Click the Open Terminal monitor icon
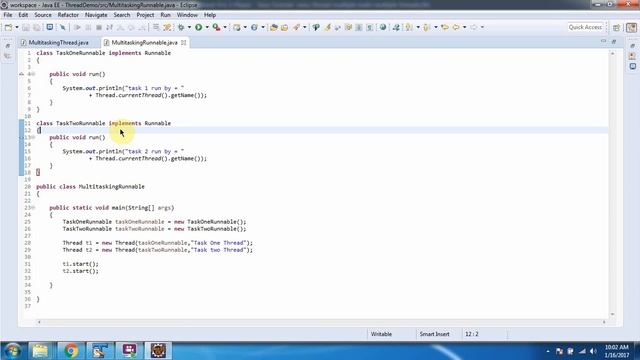 (50, 27)
